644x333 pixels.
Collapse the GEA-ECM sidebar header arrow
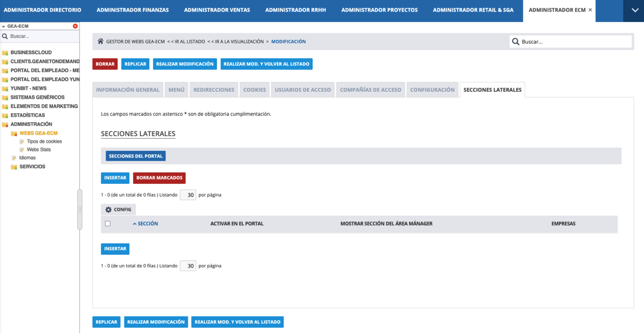click(4, 26)
